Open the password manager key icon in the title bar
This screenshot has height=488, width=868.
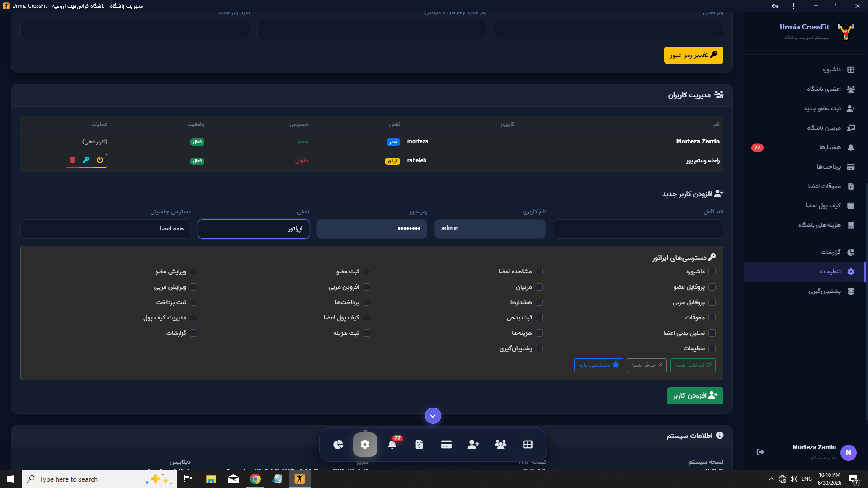point(775,6)
